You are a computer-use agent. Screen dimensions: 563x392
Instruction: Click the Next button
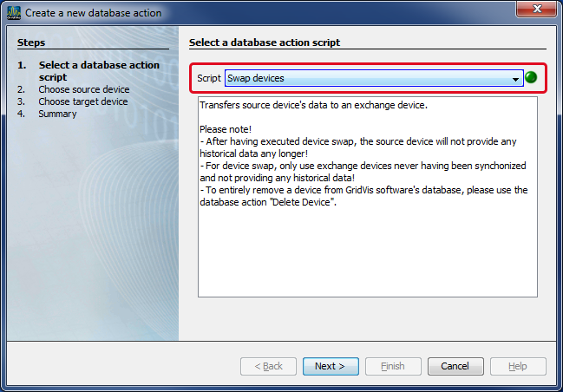[x=330, y=366]
